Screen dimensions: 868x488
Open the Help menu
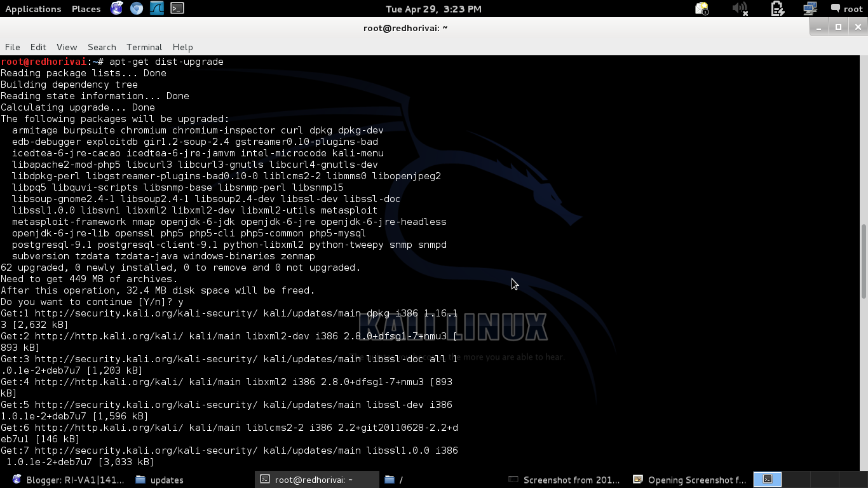(x=183, y=47)
